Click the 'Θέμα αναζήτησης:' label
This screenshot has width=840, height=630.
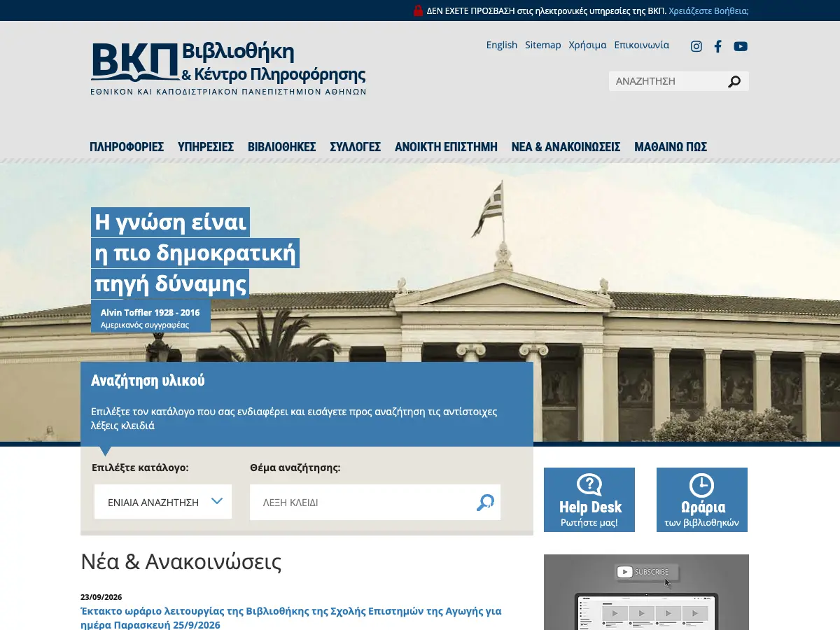coord(295,468)
